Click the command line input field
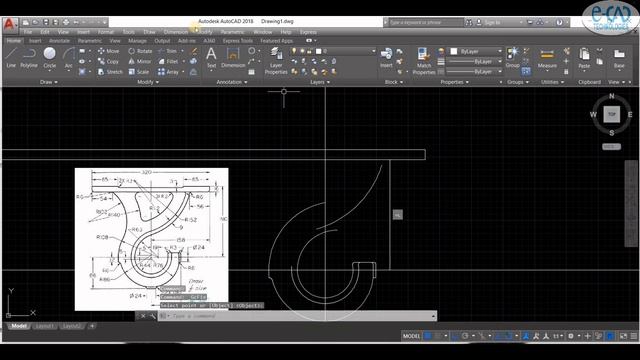This screenshot has height=360, width=640. [297, 316]
